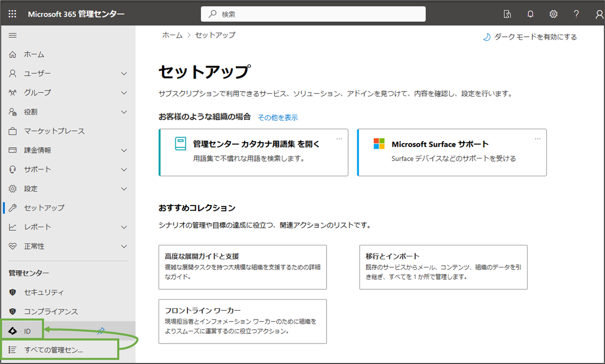Click the Groups people icon

tap(13, 93)
